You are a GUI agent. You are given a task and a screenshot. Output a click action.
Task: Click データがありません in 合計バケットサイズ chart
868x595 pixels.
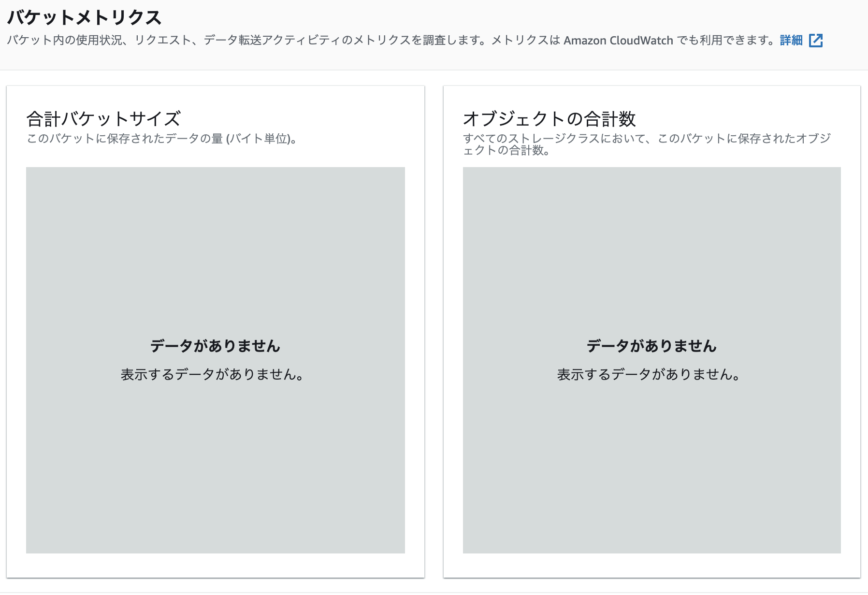point(215,346)
